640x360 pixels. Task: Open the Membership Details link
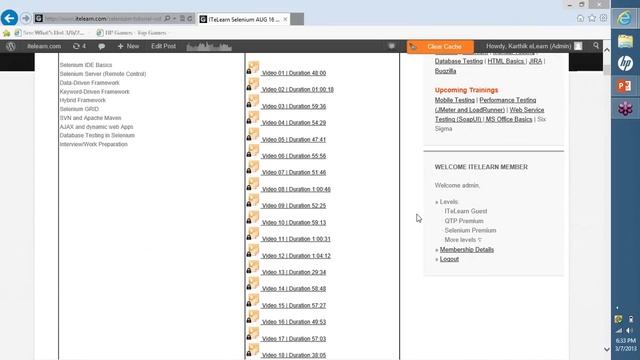(467, 250)
